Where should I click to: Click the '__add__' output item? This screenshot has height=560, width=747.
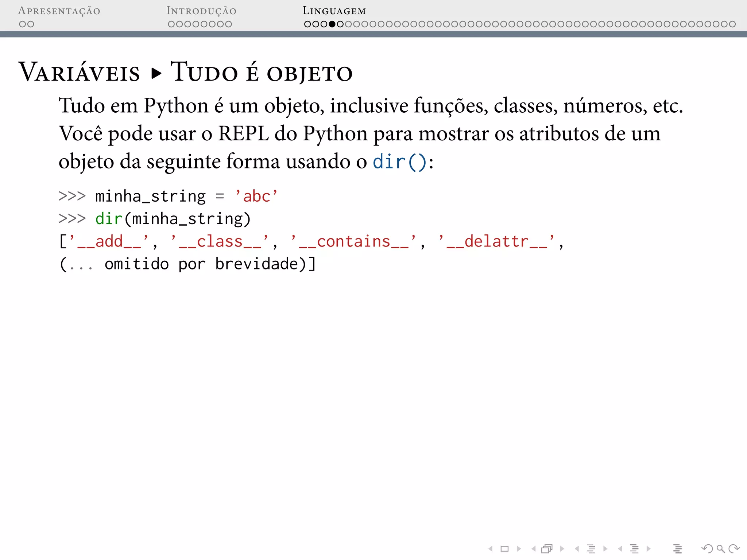coord(109,241)
